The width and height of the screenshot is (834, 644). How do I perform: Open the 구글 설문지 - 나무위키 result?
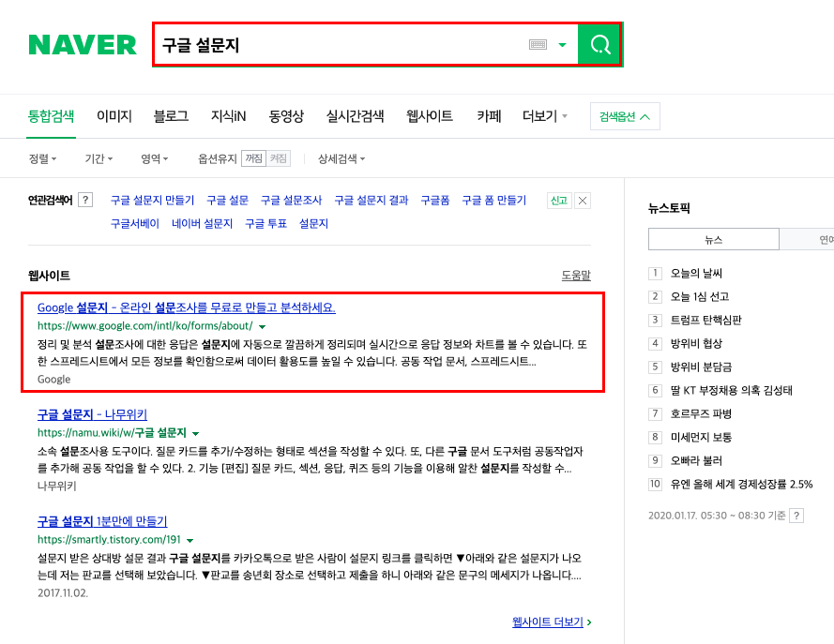coord(92,414)
